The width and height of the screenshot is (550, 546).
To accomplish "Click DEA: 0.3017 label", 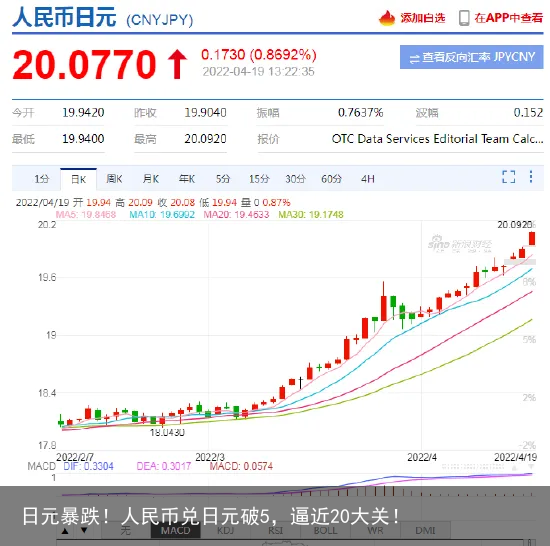I will [x=163, y=466].
